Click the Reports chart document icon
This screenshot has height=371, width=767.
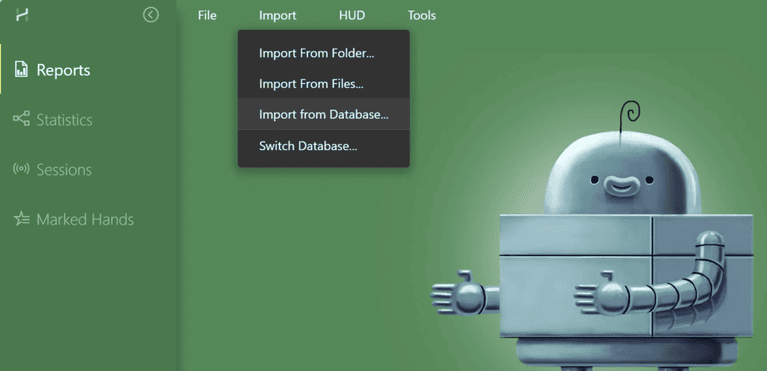pyautogui.click(x=21, y=70)
